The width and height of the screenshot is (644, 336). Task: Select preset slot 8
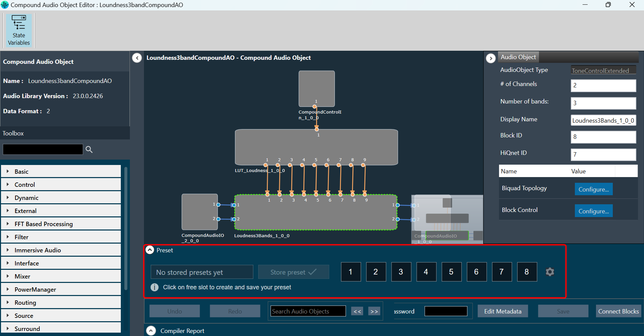click(x=527, y=272)
